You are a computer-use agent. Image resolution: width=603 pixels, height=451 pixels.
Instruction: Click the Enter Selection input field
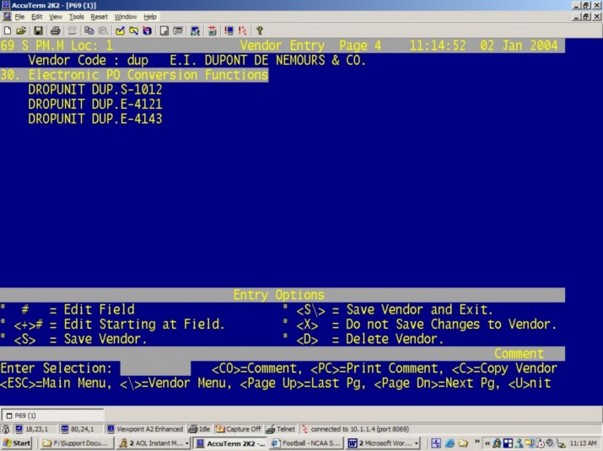[155, 368]
